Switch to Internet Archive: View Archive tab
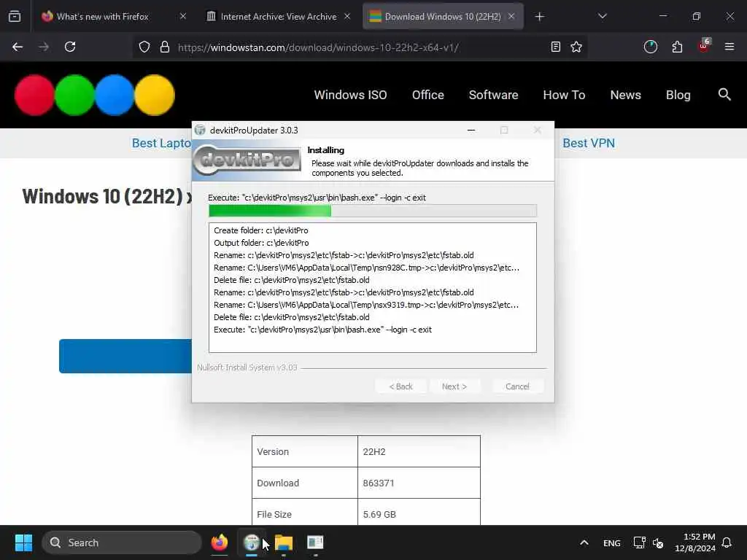 (x=279, y=16)
